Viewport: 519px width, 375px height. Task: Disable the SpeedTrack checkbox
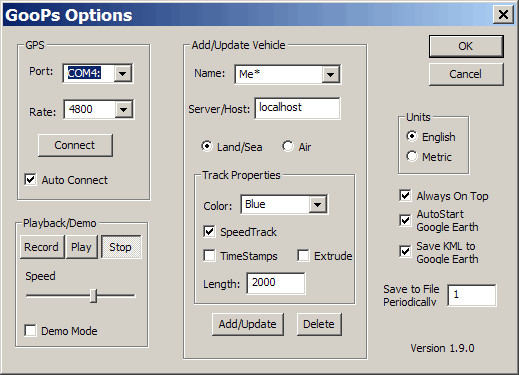point(209,232)
